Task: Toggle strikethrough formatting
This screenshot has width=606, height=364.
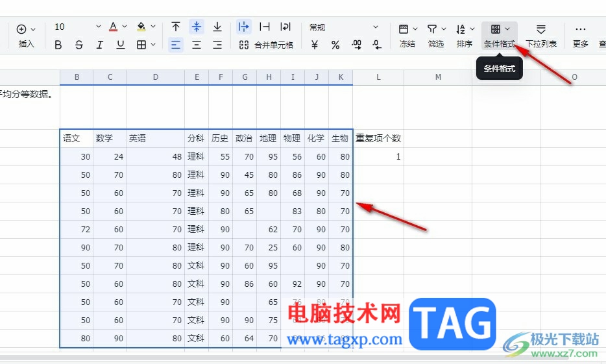Action: point(79,45)
